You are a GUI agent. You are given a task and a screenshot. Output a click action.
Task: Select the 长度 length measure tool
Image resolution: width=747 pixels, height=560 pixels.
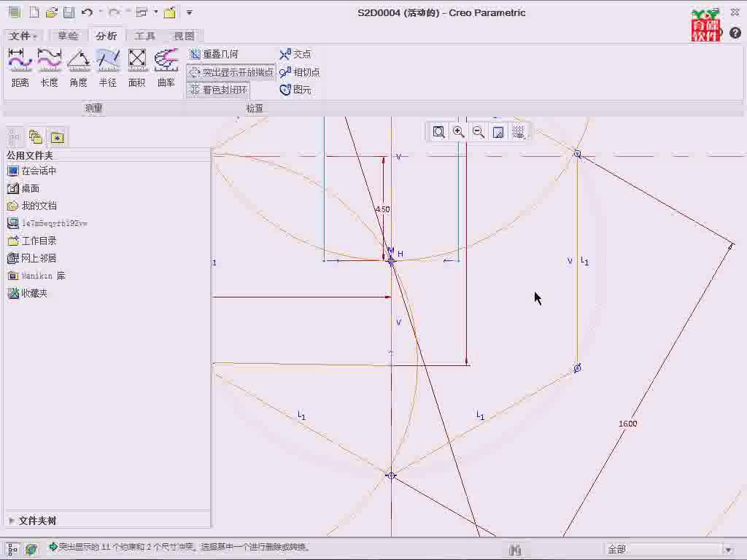click(49, 68)
